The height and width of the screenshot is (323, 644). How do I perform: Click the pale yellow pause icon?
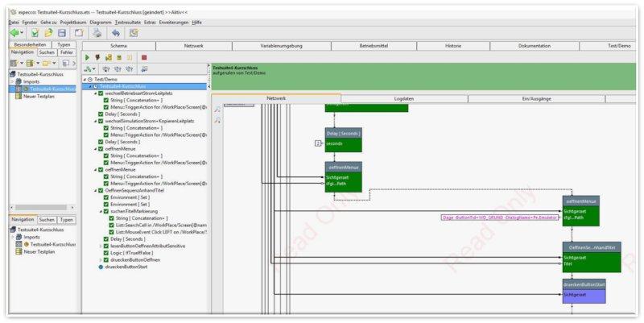[130, 58]
